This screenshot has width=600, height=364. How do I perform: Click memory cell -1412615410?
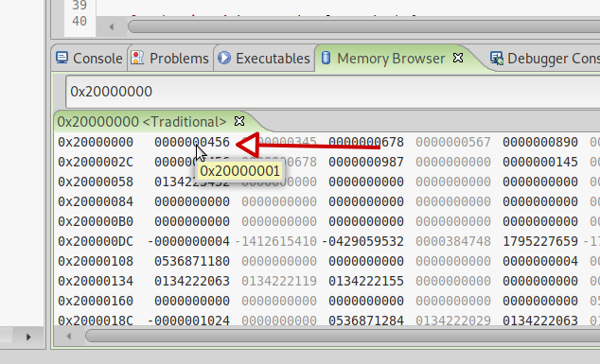[x=275, y=242]
